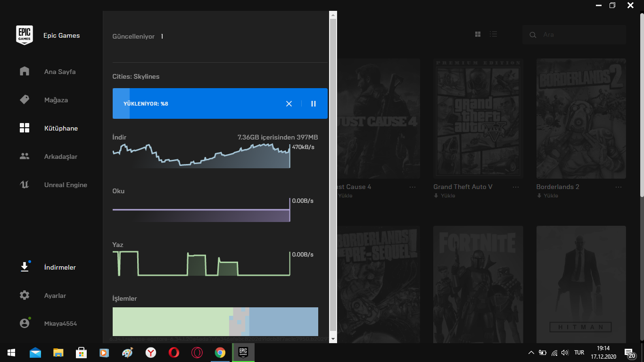
Task: Open Ana Sayfa home page
Action: (60, 72)
